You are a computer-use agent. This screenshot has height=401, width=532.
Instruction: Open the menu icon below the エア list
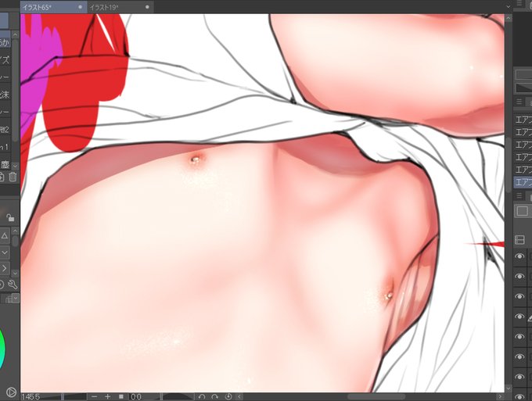[x=519, y=195]
